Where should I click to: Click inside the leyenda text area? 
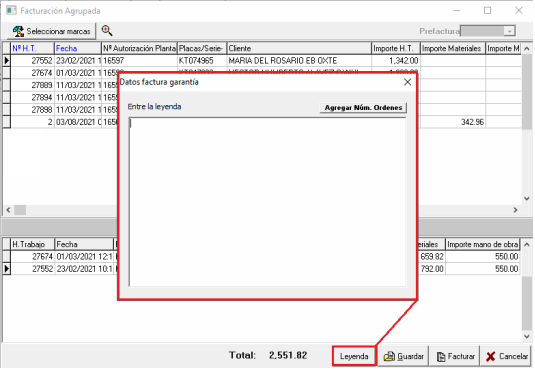(267, 202)
